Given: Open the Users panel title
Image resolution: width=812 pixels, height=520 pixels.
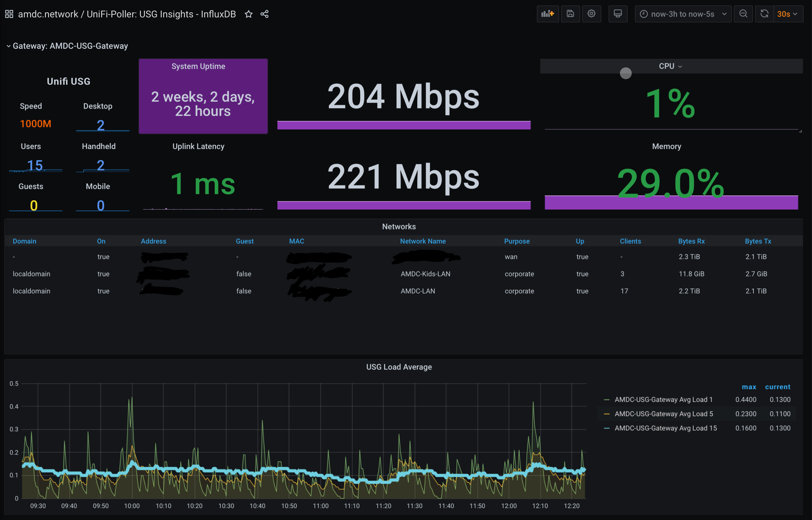Looking at the screenshot, I should tap(31, 146).
